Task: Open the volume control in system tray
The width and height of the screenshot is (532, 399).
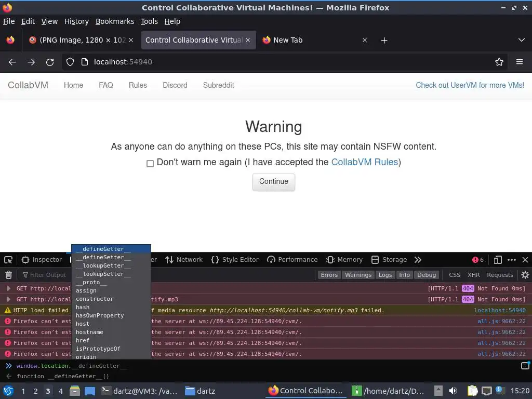Action: click(x=453, y=391)
